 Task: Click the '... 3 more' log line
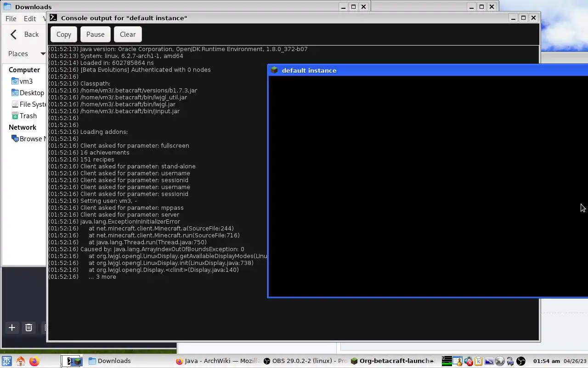point(82,277)
